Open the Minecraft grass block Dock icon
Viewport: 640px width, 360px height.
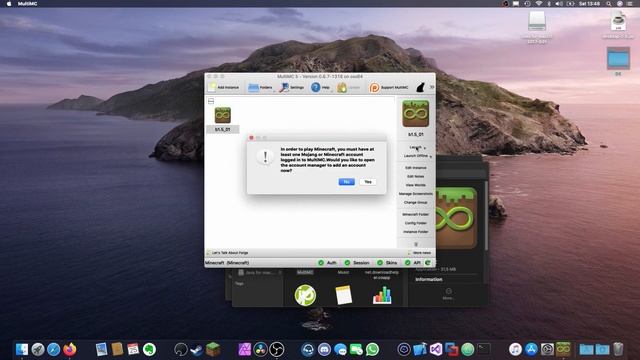click(x=213, y=349)
